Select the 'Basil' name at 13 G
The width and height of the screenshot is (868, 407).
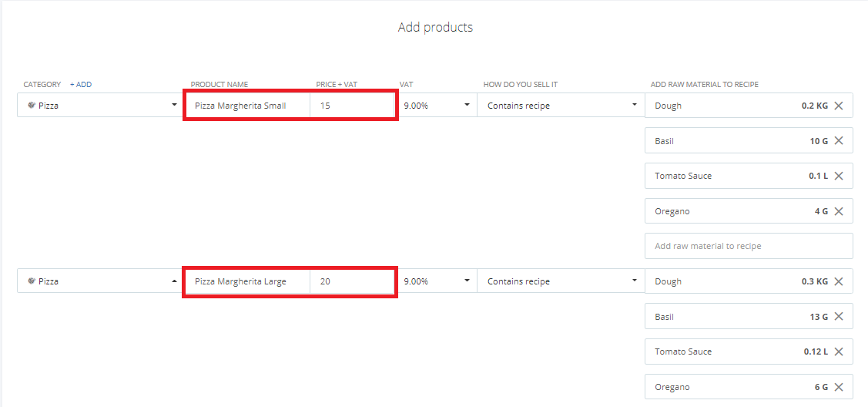point(664,317)
